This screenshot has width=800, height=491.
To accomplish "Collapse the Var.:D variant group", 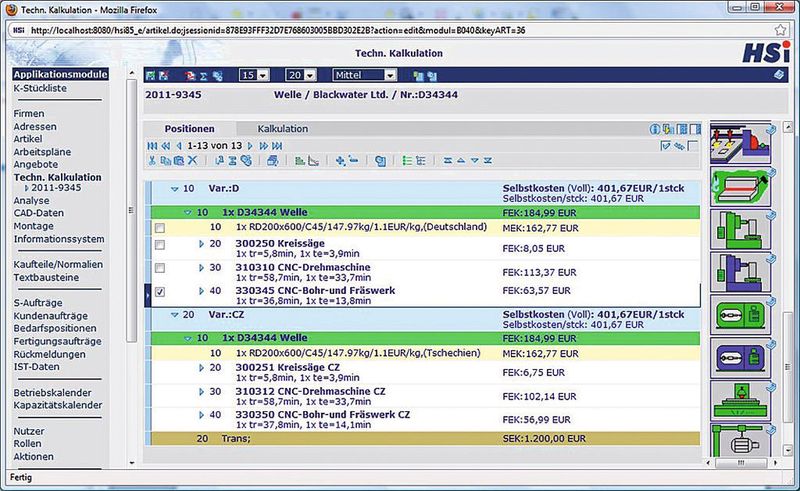I will pyautogui.click(x=174, y=188).
